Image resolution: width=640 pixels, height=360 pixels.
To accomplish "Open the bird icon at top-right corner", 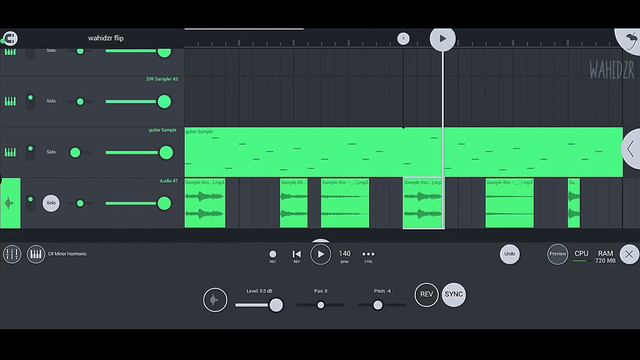I will coord(630,40).
